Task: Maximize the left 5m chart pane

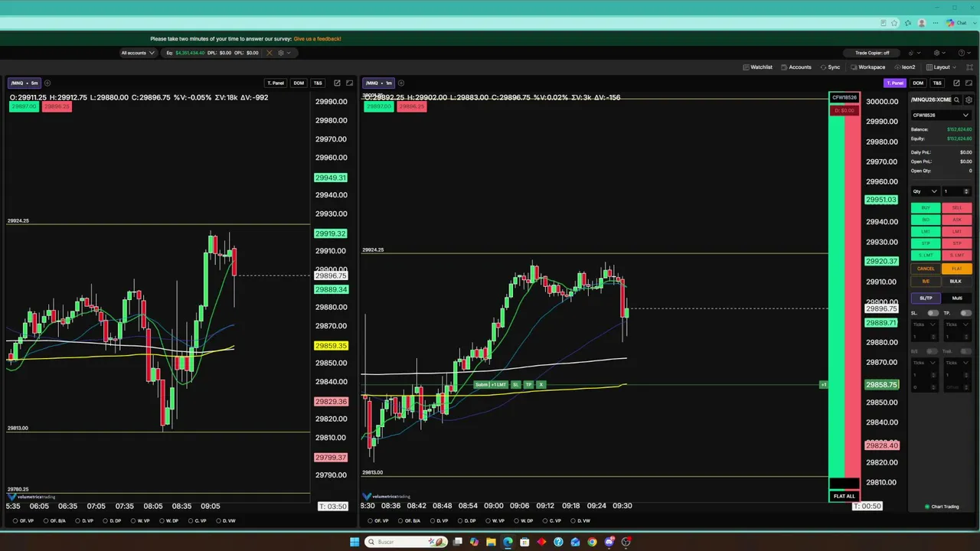Action: [x=350, y=83]
